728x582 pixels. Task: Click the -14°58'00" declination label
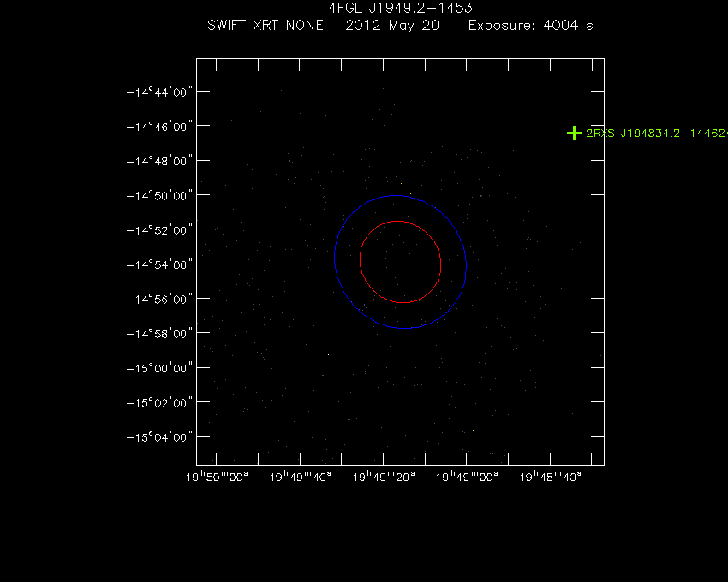click(x=159, y=333)
